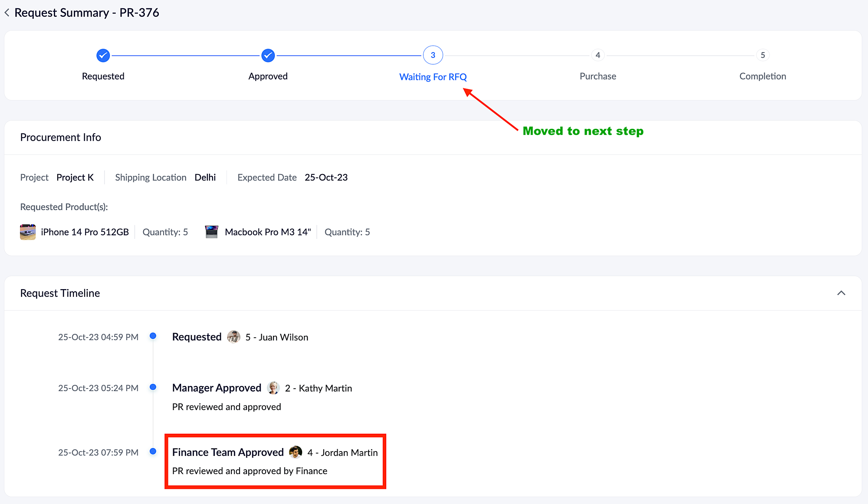Click Macbook Pro M3 product thumbnail
The width and height of the screenshot is (868, 504).
[x=211, y=232]
